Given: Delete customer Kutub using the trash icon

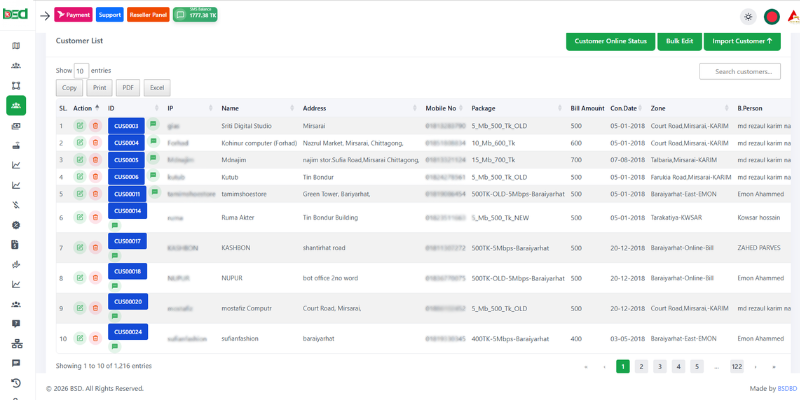Looking at the screenshot, I should point(95,177).
